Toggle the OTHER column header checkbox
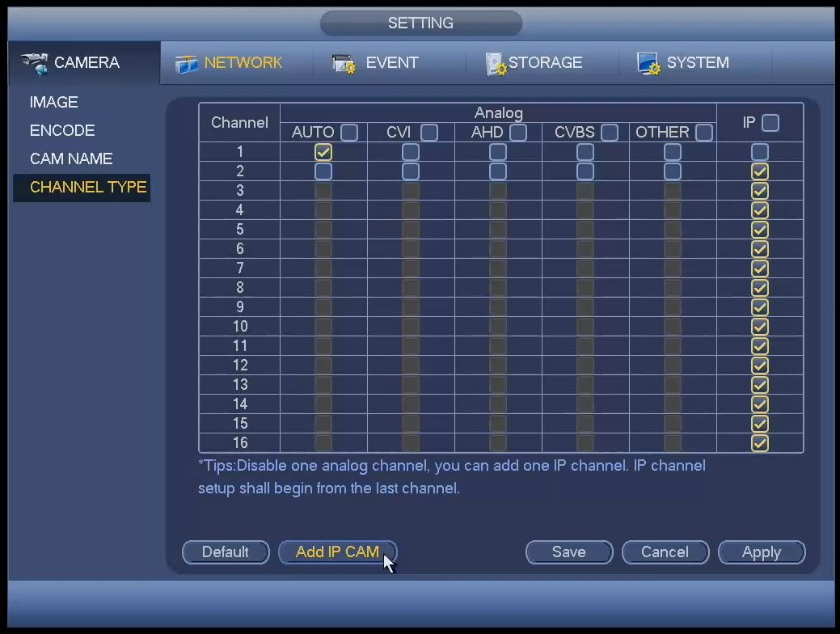Screen dimensions: 840x634 point(704,133)
